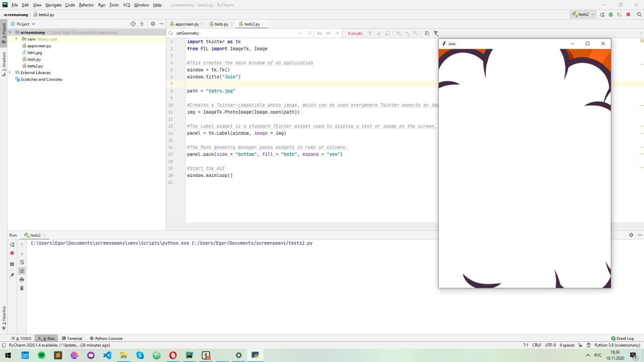Screen dimensions: 644x362
Task: Toggle Regex option in find bar
Action: [x=337, y=33]
